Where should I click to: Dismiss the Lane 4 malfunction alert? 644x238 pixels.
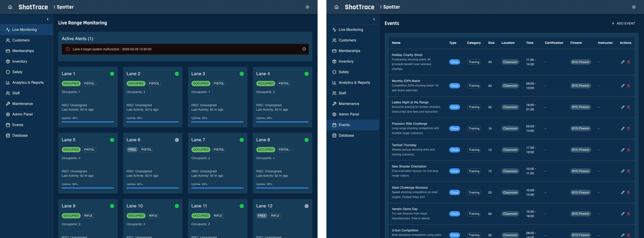coord(304,49)
